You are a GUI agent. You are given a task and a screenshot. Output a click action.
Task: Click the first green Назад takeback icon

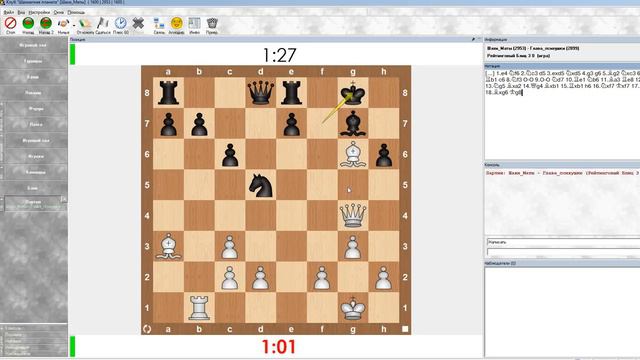pyautogui.click(x=28, y=23)
